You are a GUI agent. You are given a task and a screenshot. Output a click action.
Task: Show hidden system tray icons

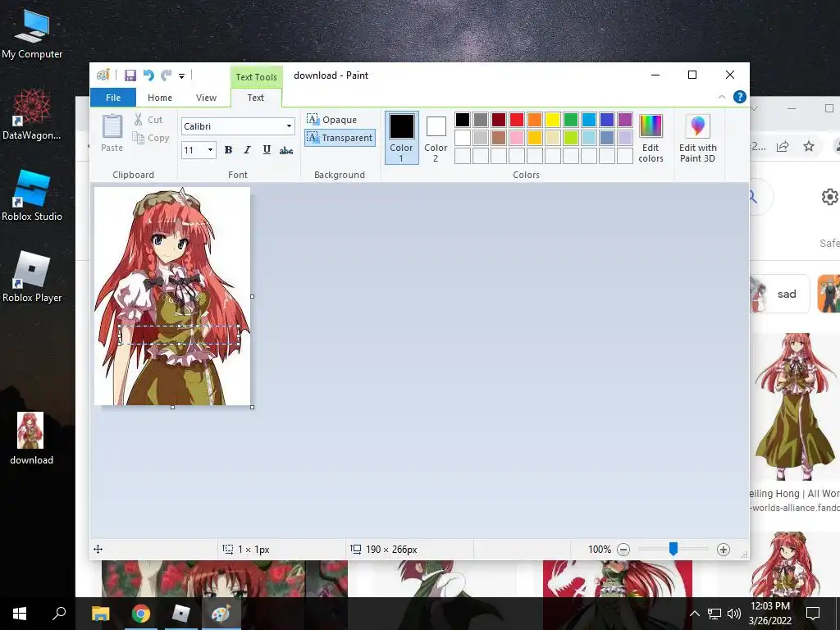pyautogui.click(x=694, y=614)
